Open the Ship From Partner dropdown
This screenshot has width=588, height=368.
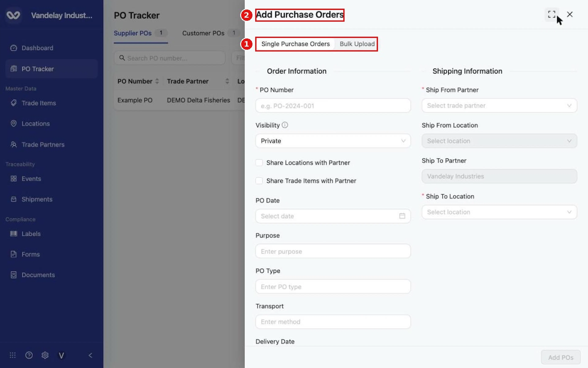click(499, 105)
